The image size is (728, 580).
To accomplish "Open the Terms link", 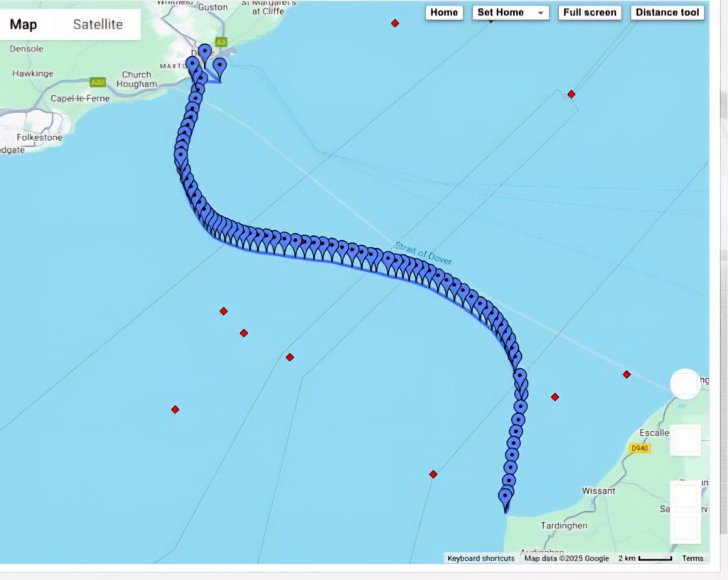I will click(x=692, y=558).
